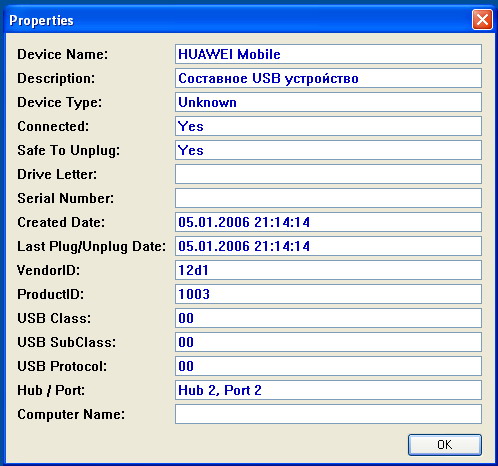Click the empty Serial Number field
The width and height of the screenshot is (498, 466).
click(328, 198)
